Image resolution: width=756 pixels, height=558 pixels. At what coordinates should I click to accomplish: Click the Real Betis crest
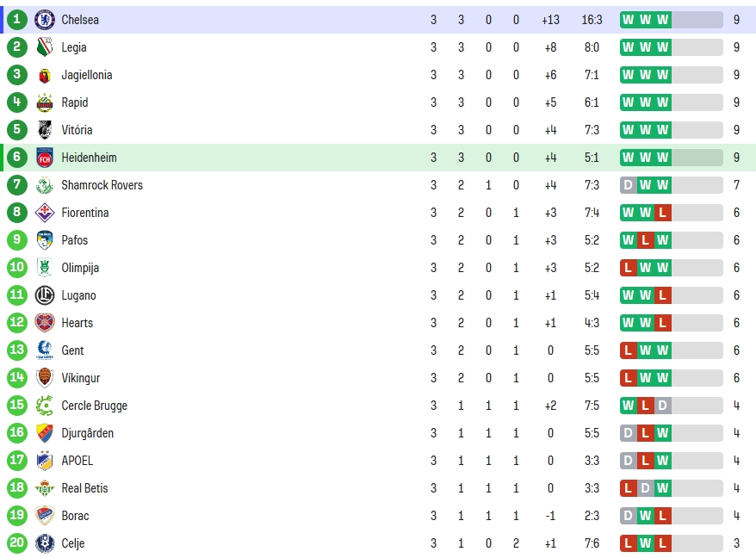(45, 488)
